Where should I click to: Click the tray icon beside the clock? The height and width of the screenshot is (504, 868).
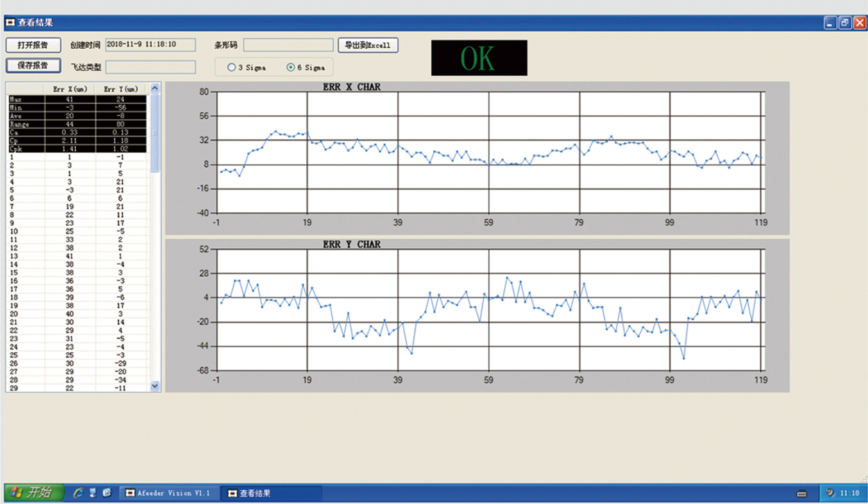click(831, 493)
